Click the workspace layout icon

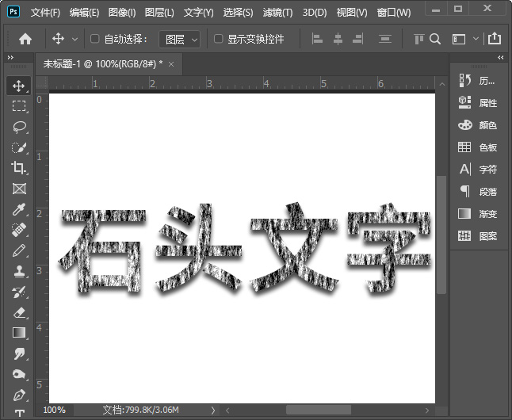458,39
